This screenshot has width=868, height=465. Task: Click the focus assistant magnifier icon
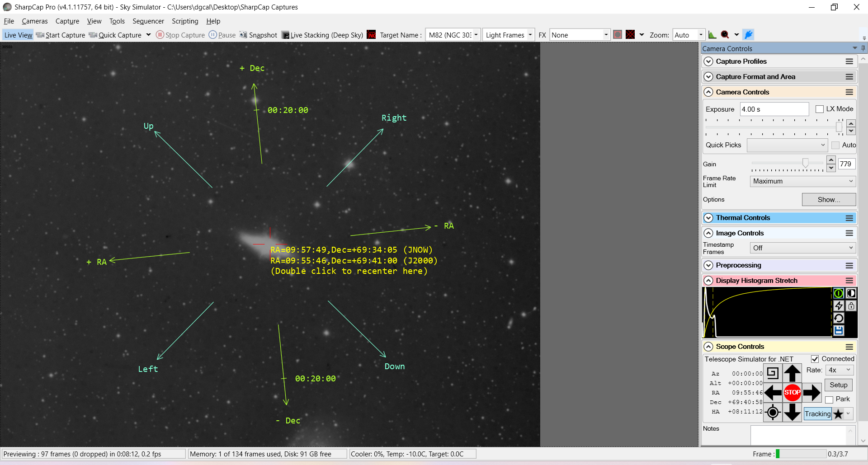pyautogui.click(x=725, y=34)
